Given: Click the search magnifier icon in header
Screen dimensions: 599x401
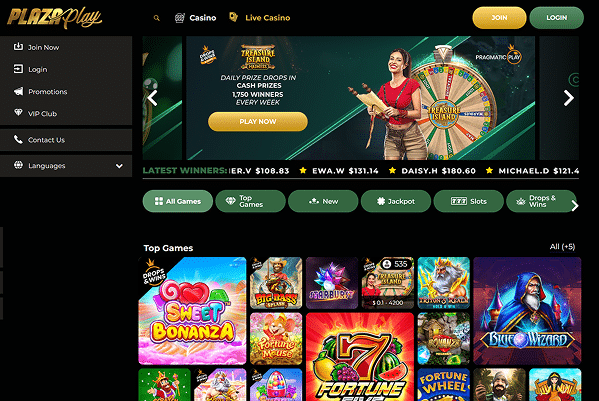Looking at the screenshot, I should click(157, 18).
